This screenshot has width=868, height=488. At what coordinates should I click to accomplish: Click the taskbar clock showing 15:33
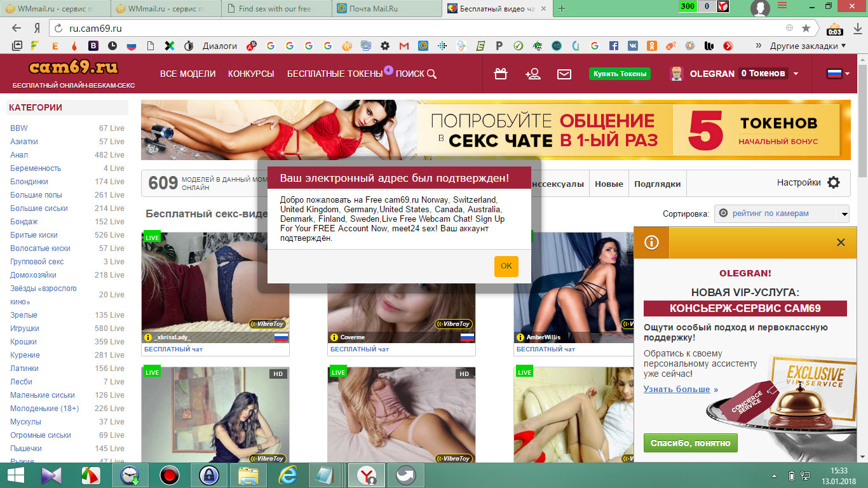[x=839, y=475]
